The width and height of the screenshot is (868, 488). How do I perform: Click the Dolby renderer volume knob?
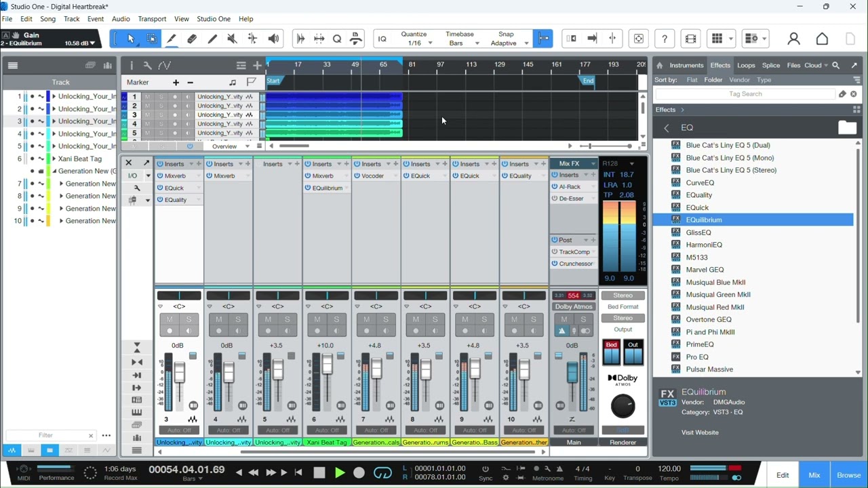pyautogui.click(x=623, y=406)
